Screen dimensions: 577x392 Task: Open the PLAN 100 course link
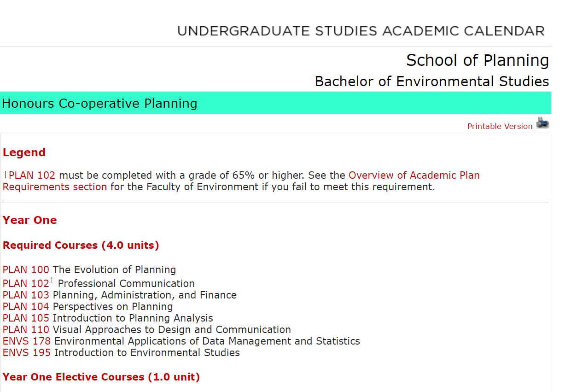pos(26,270)
